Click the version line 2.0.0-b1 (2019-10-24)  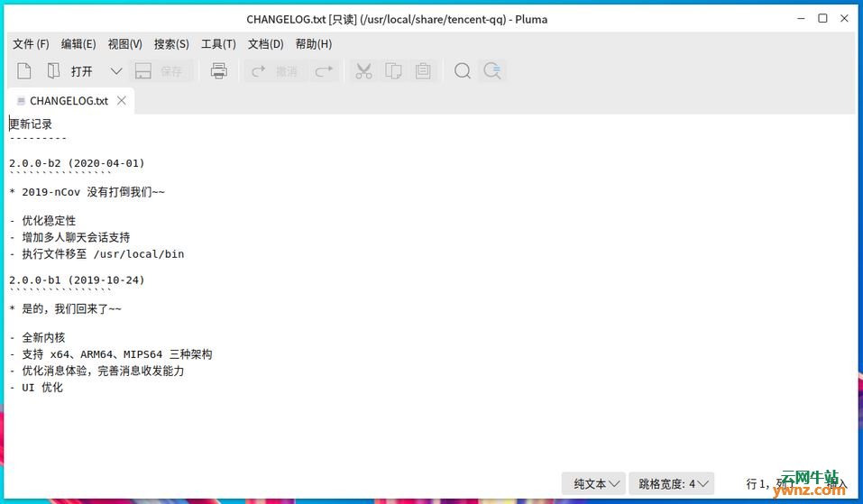(x=77, y=280)
